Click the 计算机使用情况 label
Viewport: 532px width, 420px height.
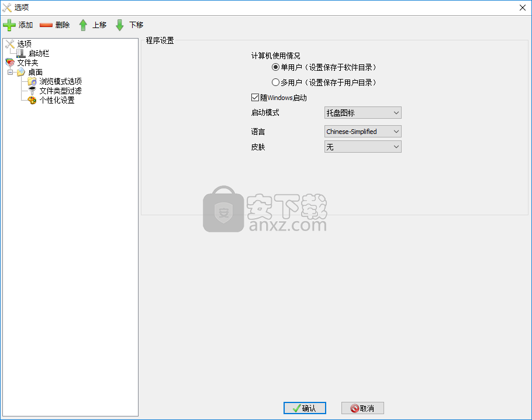pyautogui.click(x=275, y=56)
